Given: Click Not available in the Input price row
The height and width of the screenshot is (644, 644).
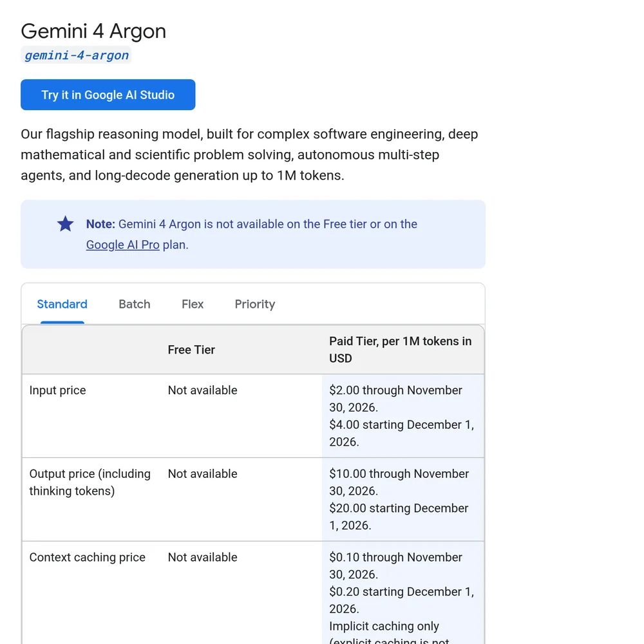Looking at the screenshot, I should (202, 390).
